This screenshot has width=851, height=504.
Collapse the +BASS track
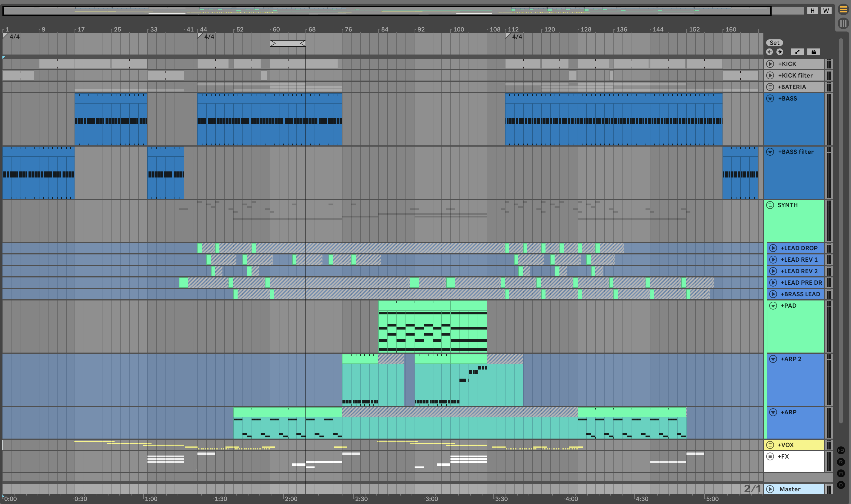[770, 98]
